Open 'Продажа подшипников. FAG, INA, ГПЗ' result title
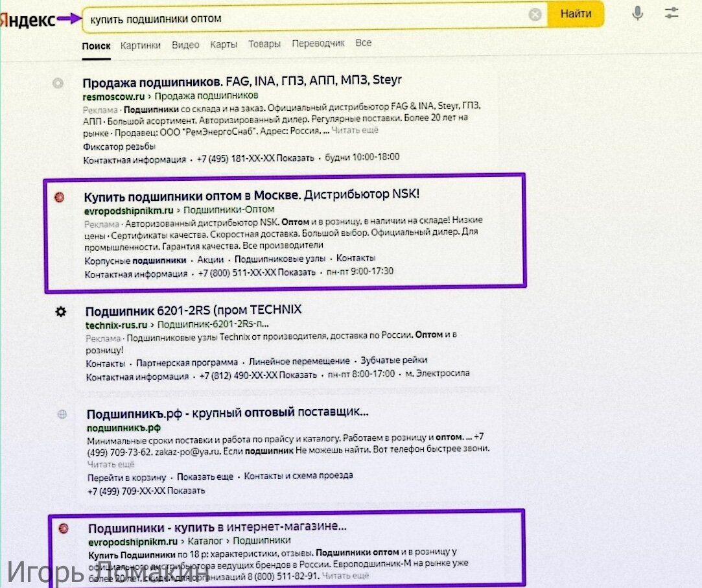 242,82
